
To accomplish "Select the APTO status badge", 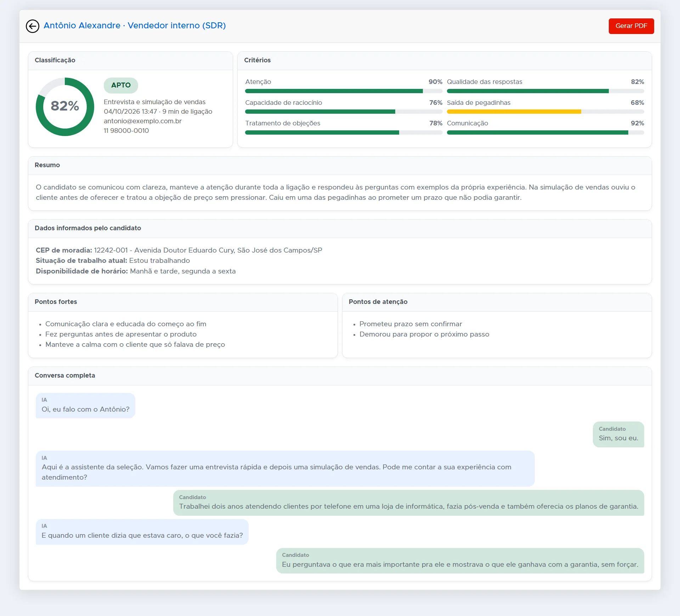I will pos(121,85).
